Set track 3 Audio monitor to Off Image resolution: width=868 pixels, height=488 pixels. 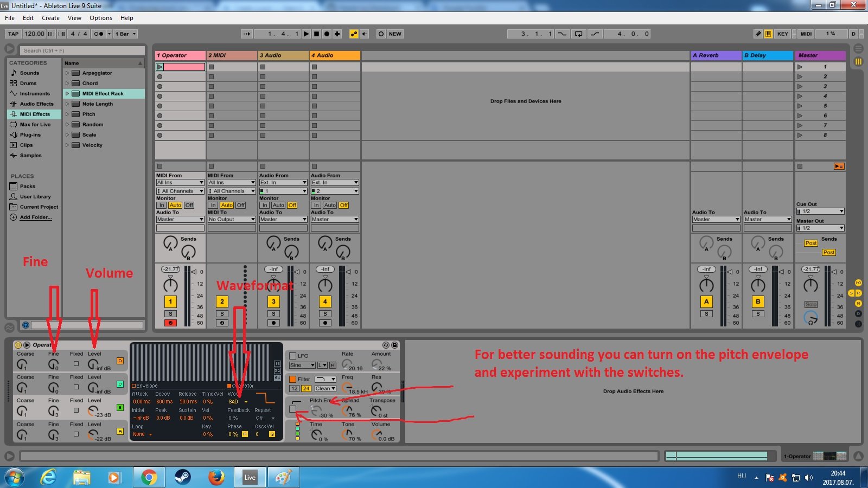[292, 205]
